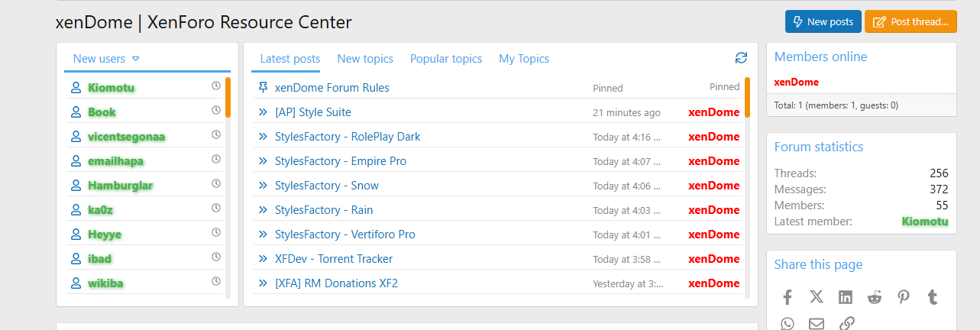Click the clock icon beside user Kiomotu

[216, 86]
